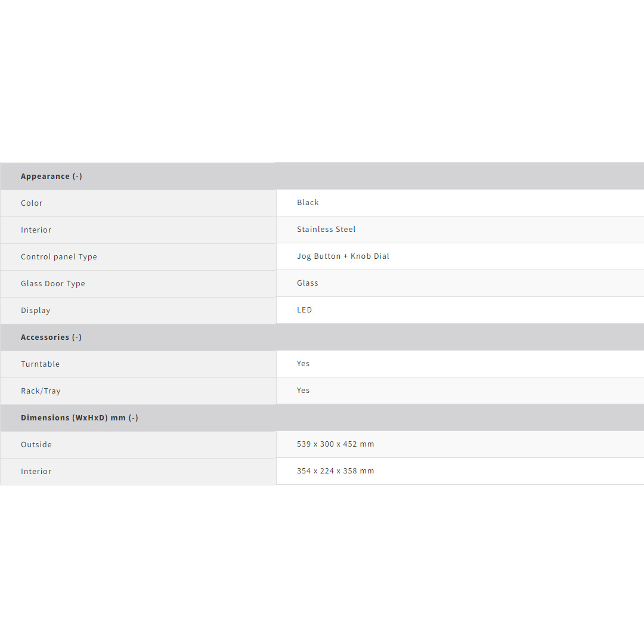Click the Glass value cell

click(x=308, y=283)
